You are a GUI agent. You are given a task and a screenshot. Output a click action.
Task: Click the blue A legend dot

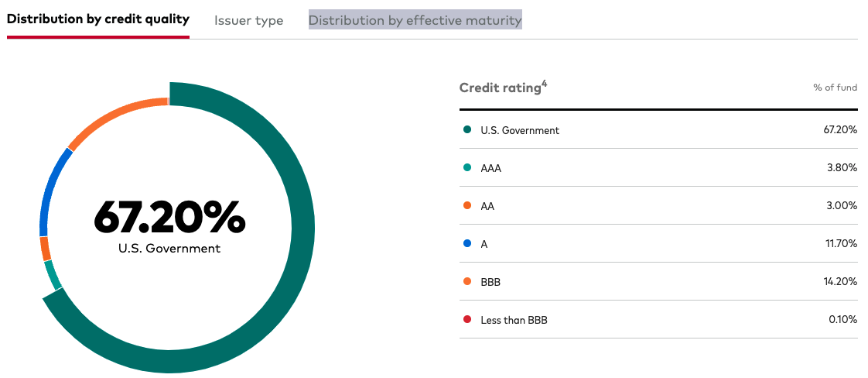pos(467,244)
